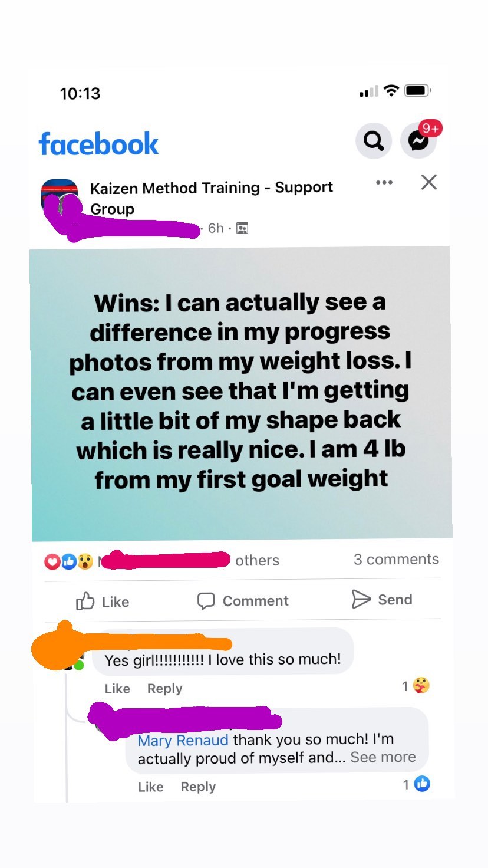Image resolution: width=488 pixels, height=868 pixels.
Task: Open Facebook search magnifier icon
Action: pyautogui.click(x=373, y=142)
